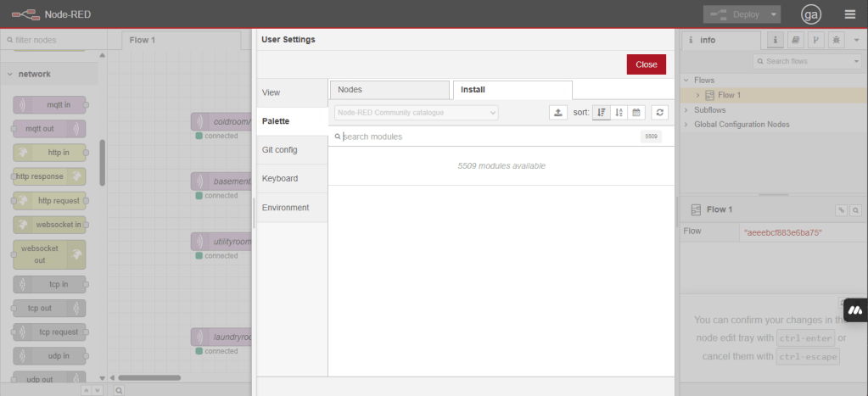Screen dimensions: 868x396
Task: Click the canvas horizontal scrollbar
Action: 149,377
